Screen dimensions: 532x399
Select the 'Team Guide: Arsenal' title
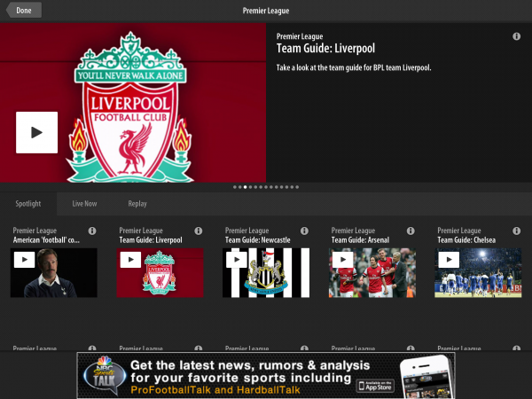360,240
